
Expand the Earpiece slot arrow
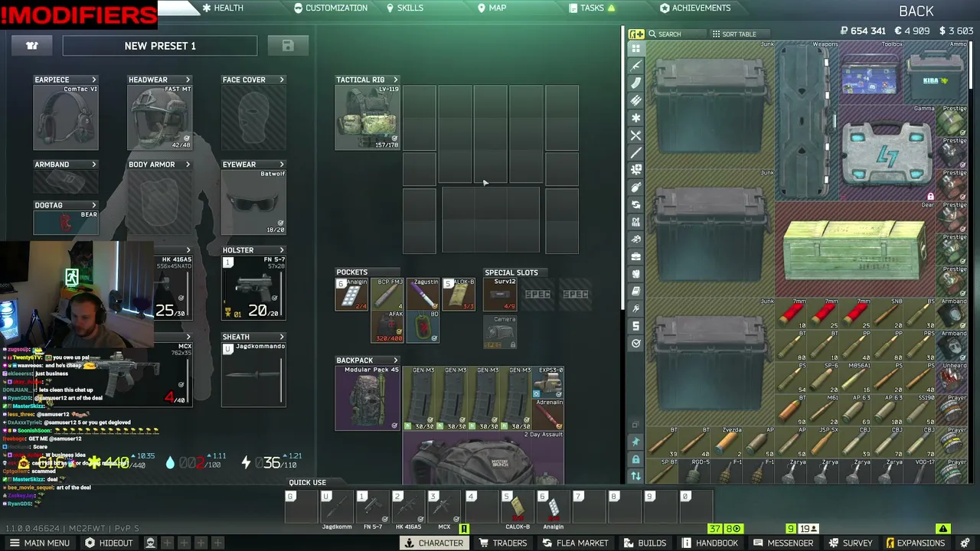[x=94, y=80]
